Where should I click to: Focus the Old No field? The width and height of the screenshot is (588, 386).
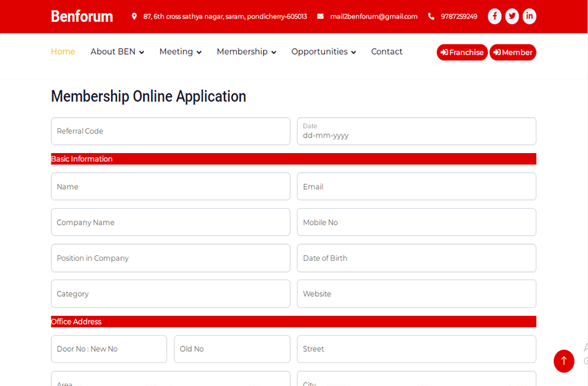pyautogui.click(x=232, y=349)
